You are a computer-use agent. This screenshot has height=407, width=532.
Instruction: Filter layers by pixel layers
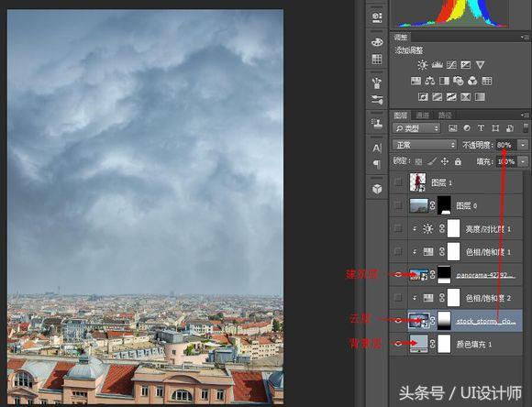[x=452, y=128]
